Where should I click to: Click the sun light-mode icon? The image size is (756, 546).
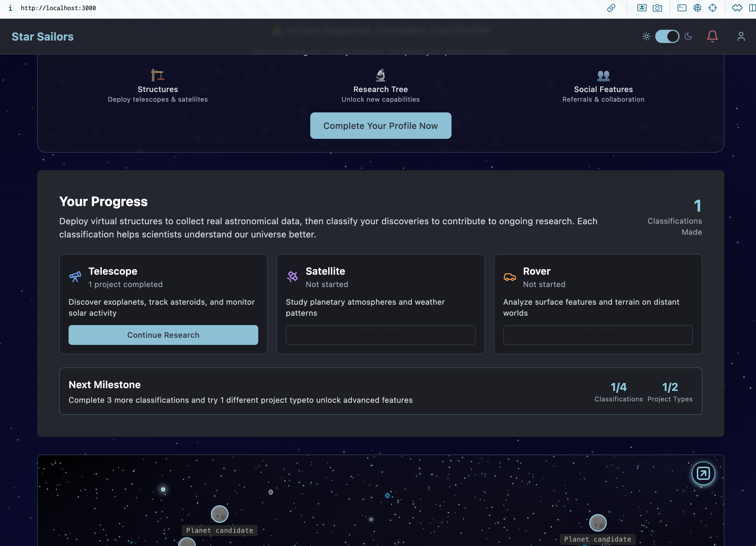[x=646, y=36]
